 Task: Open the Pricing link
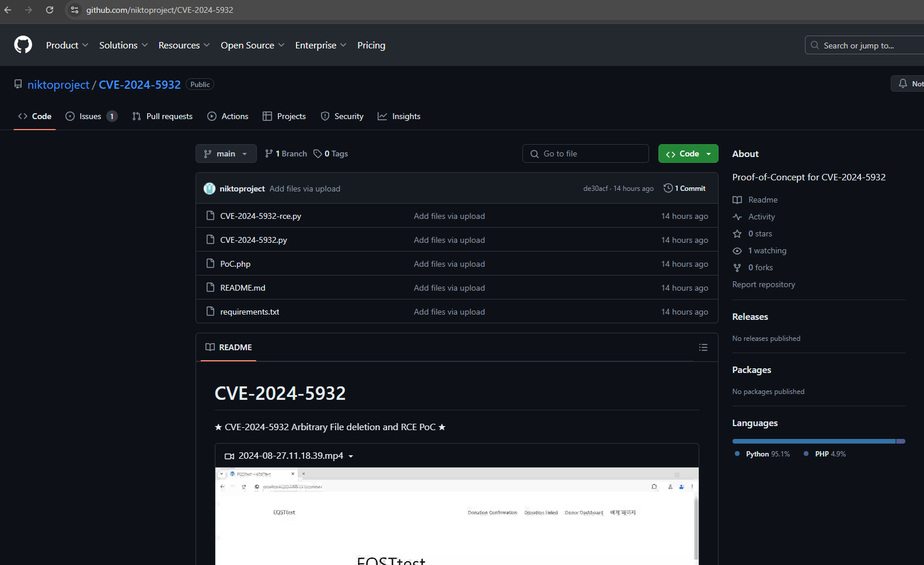coord(371,45)
